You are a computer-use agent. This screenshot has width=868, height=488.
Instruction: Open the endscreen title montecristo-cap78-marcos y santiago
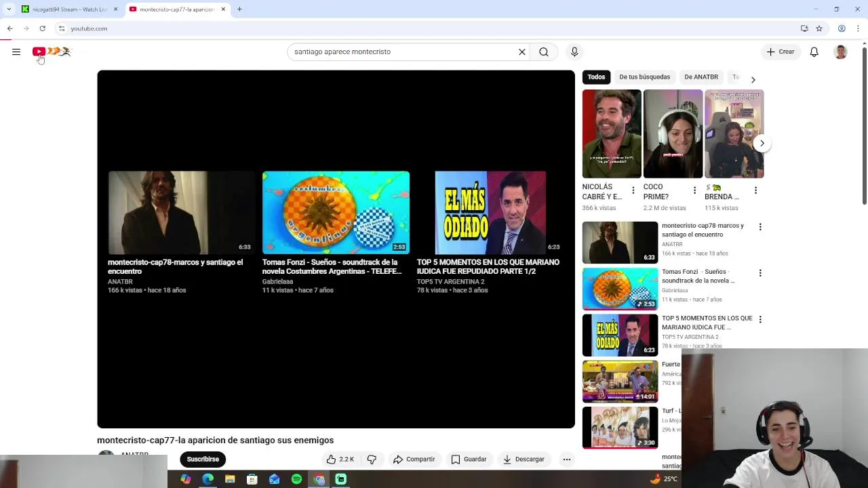(175, 266)
